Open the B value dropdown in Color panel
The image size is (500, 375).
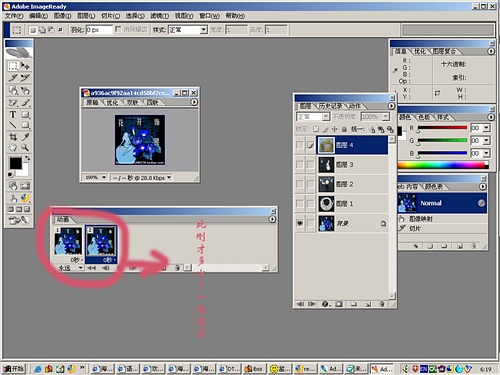point(486,153)
